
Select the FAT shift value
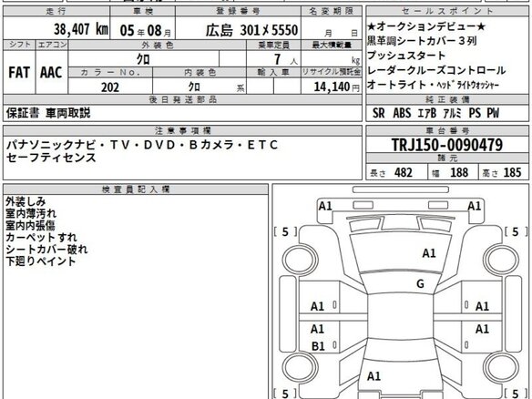(19, 72)
